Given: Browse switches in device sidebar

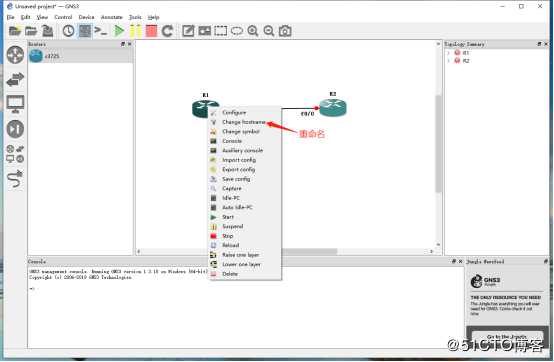Looking at the screenshot, I should tap(15, 79).
